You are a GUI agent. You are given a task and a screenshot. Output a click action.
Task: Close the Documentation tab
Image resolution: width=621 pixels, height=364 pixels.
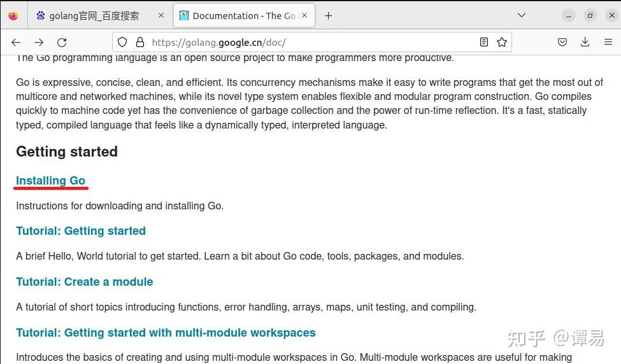304,15
